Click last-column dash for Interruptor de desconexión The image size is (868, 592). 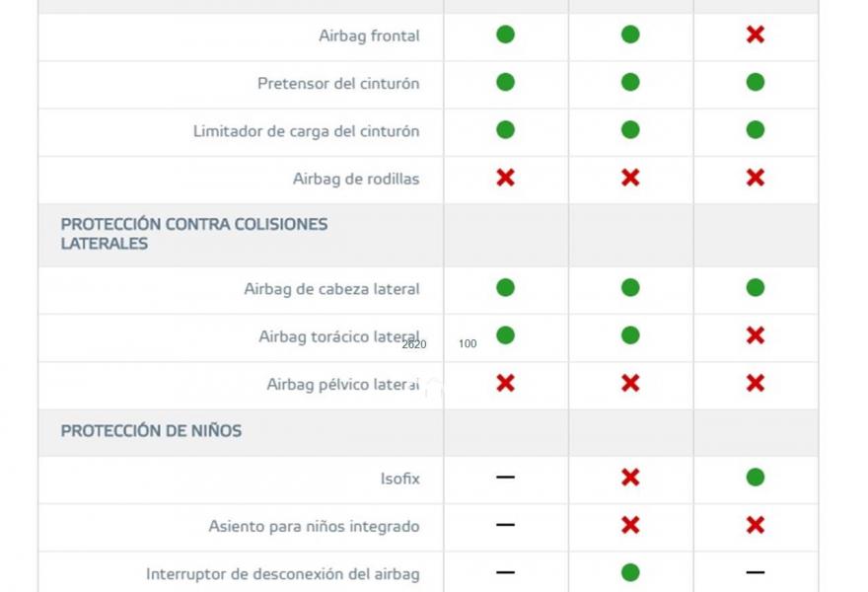point(755,572)
